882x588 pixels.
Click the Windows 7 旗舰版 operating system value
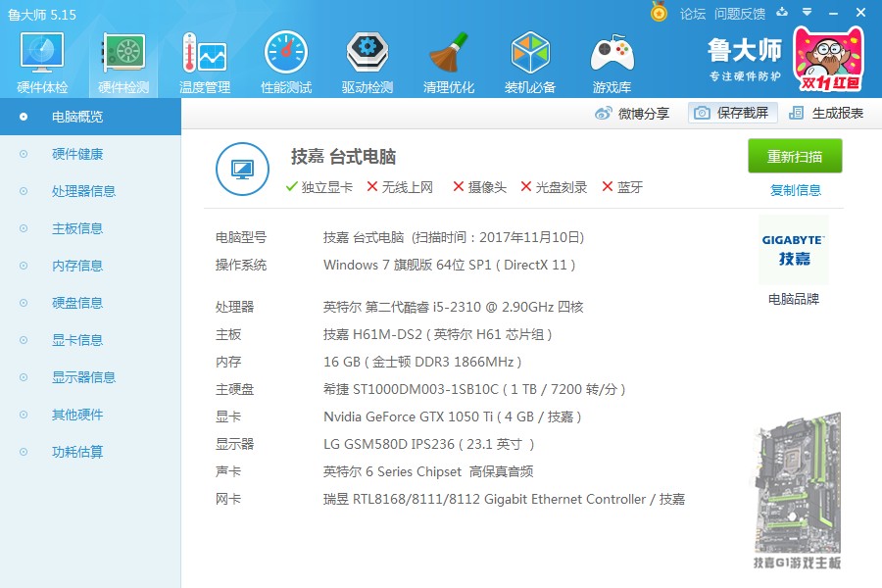pos(450,265)
